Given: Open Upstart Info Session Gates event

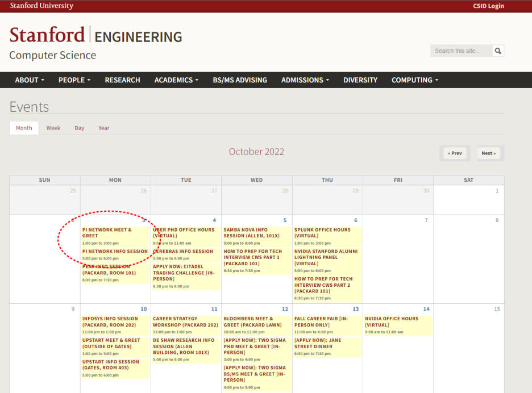Looking at the screenshot, I should tap(111, 365).
